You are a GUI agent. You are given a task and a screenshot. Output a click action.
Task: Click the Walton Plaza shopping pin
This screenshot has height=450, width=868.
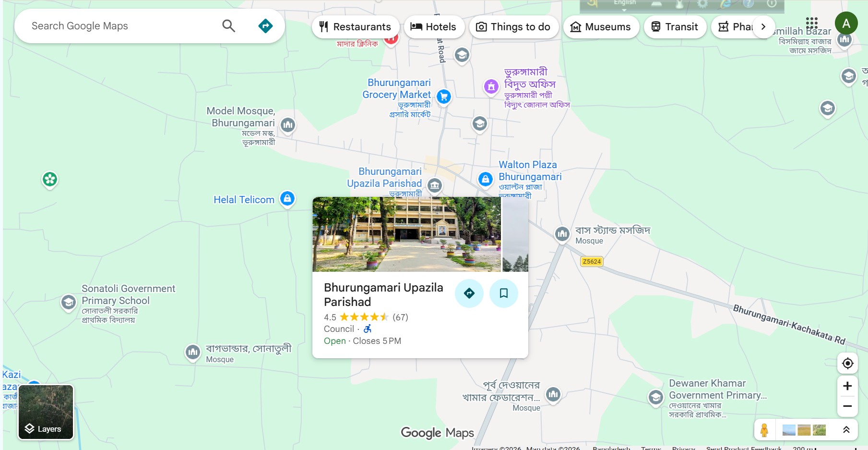tap(486, 180)
